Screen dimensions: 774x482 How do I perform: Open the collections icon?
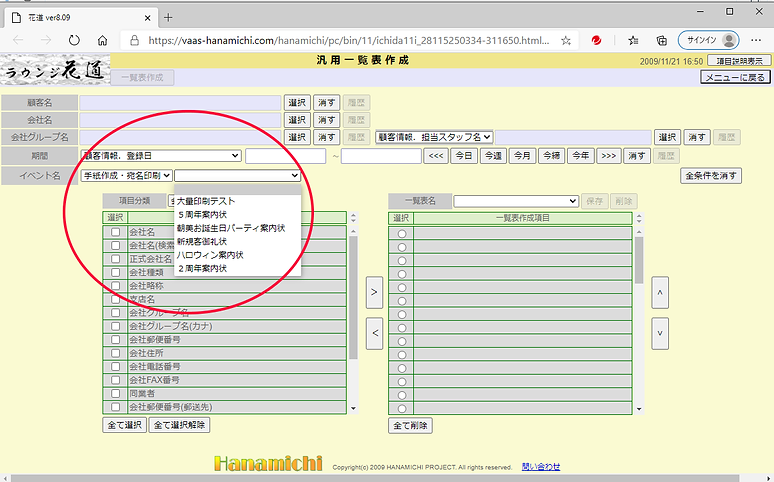point(661,40)
